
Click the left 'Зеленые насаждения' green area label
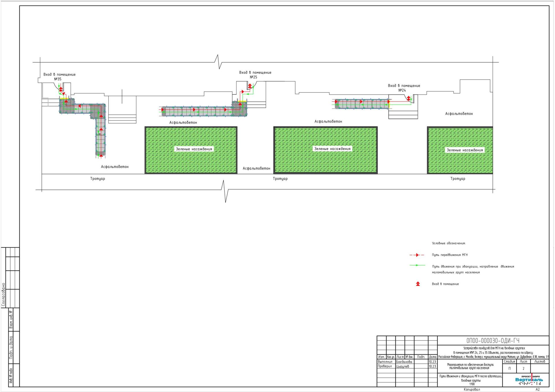pyautogui.click(x=194, y=149)
